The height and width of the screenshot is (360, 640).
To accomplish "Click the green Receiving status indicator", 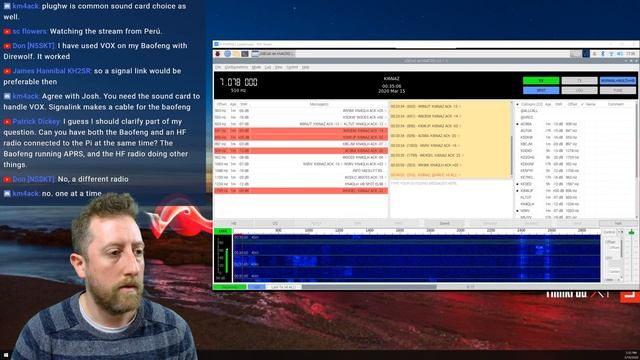I will pyautogui.click(x=229, y=287).
